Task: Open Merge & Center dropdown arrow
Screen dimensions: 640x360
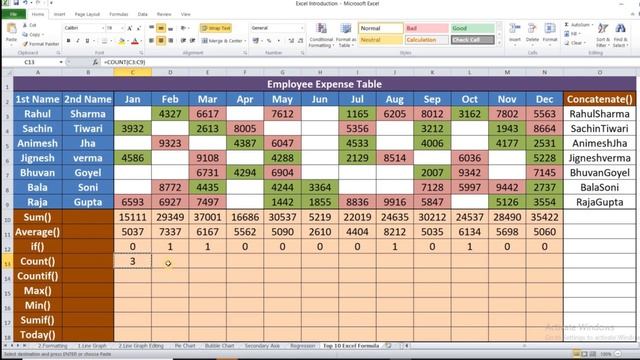Action: pos(245,40)
